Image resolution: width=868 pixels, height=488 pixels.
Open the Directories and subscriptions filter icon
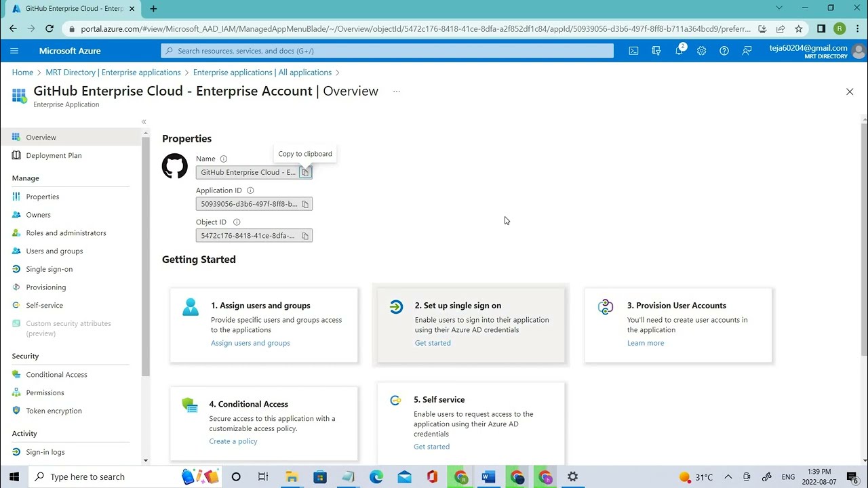[x=656, y=51]
